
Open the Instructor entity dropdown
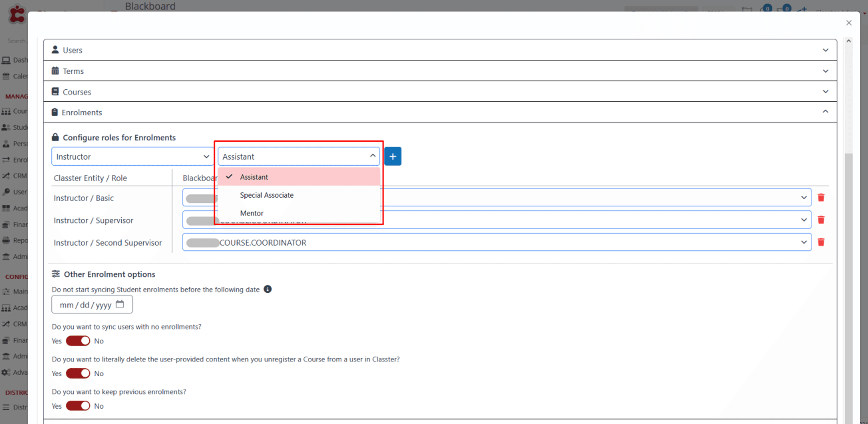[132, 156]
